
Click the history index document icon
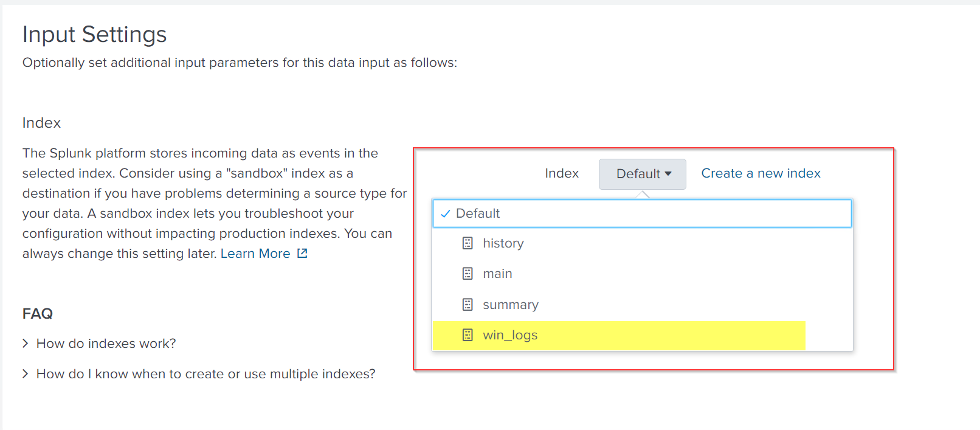(468, 243)
